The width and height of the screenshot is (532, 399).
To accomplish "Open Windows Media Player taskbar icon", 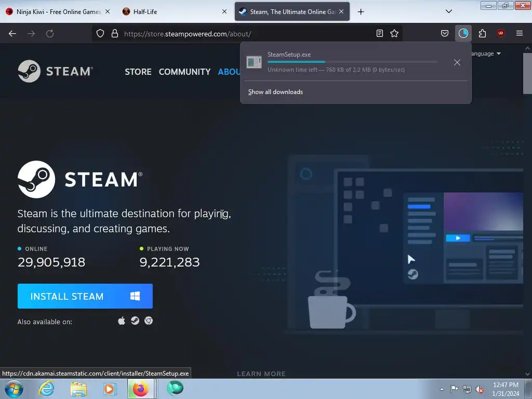I will [x=109, y=389].
